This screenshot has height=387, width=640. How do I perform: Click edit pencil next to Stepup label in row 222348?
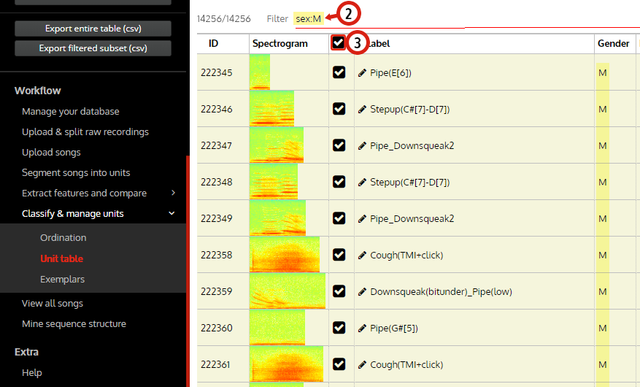coord(362,182)
